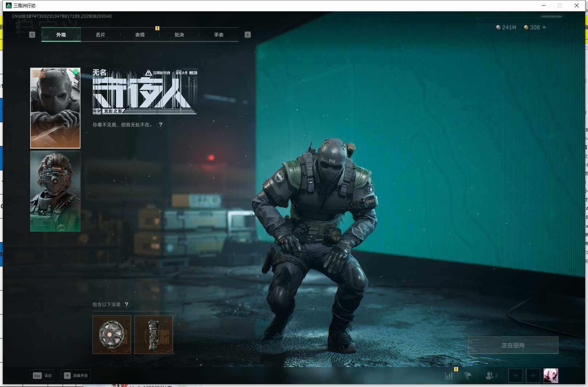Click the Esc 返回 button
Screen dimensions: 588x387
coord(42,375)
